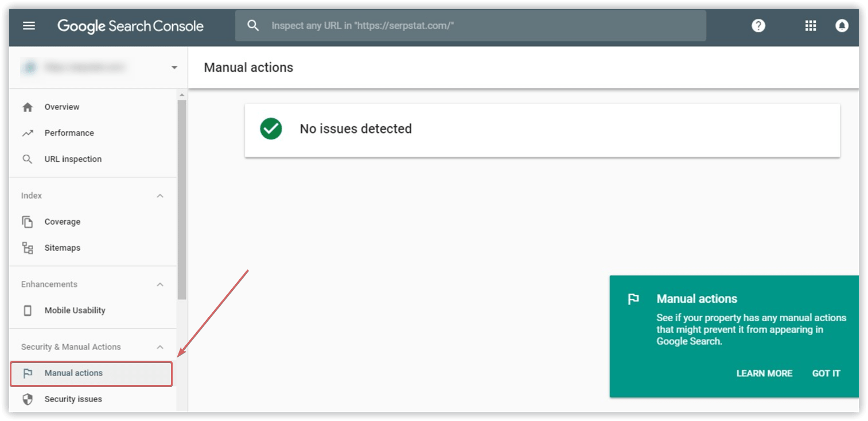Open the Google apps grid
This screenshot has width=868, height=421.
[810, 26]
